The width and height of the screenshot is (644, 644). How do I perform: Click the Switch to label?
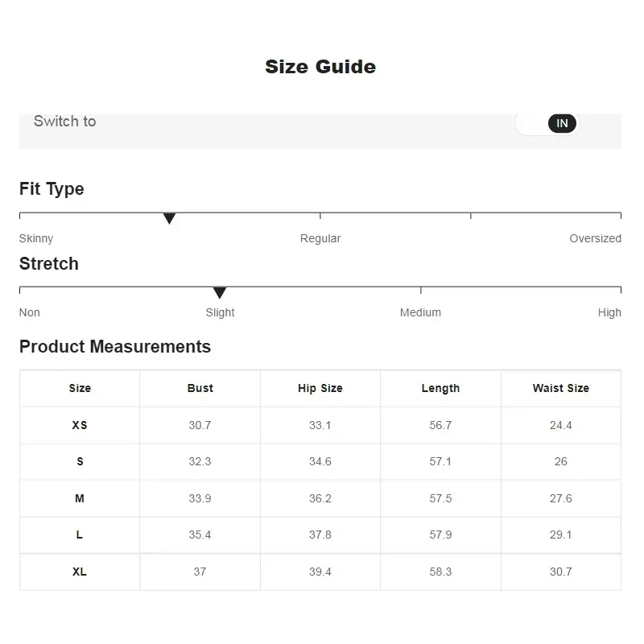pyautogui.click(x=64, y=122)
